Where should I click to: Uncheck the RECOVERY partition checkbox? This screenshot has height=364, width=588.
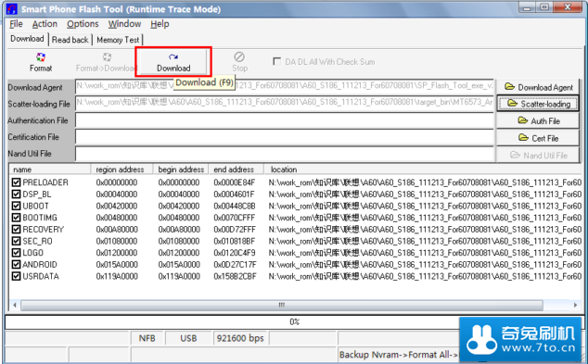tap(16, 229)
